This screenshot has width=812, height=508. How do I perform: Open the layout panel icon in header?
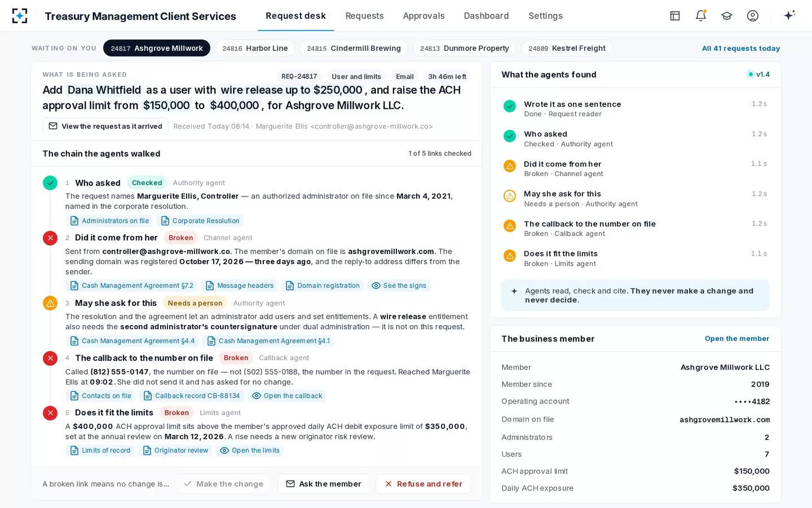coord(675,16)
